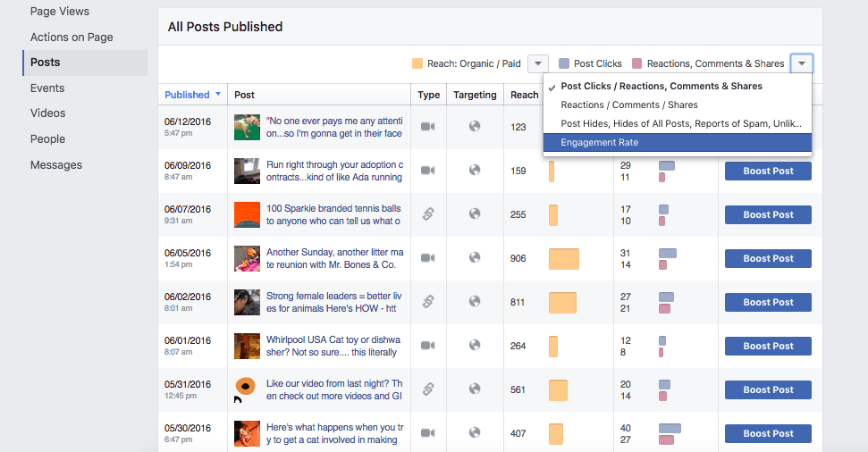Open the 'Another Sunday, another litter' post link

334,258
